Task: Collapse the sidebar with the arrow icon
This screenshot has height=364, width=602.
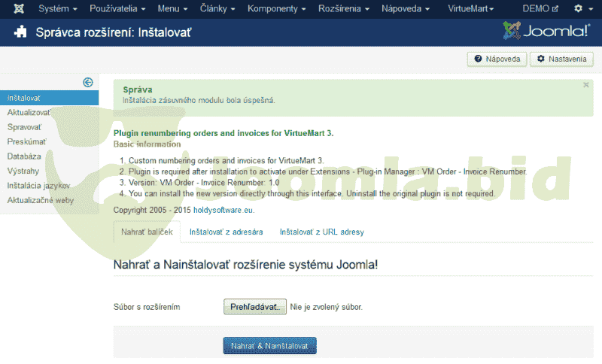Action: (x=88, y=83)
